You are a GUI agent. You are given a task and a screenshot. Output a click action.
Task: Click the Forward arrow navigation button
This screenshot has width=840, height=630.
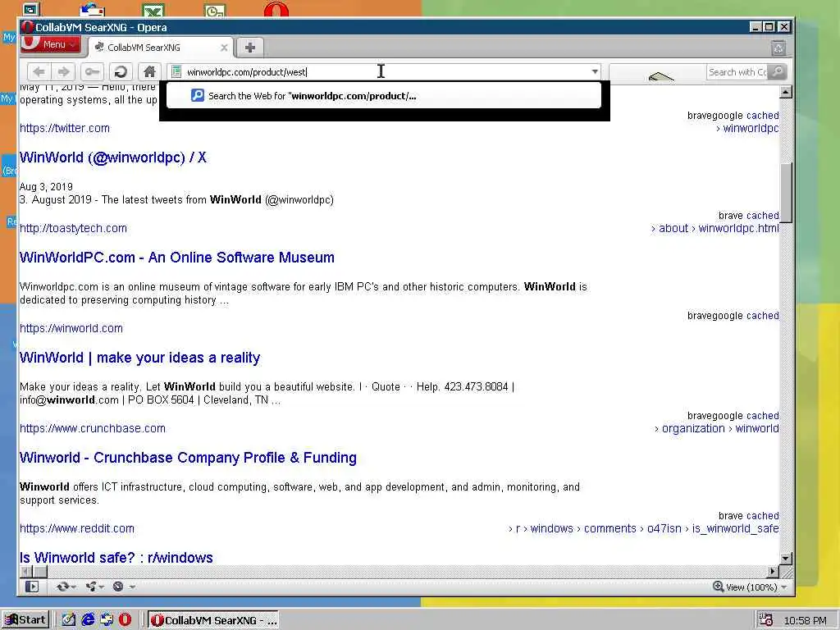point(63,71)
